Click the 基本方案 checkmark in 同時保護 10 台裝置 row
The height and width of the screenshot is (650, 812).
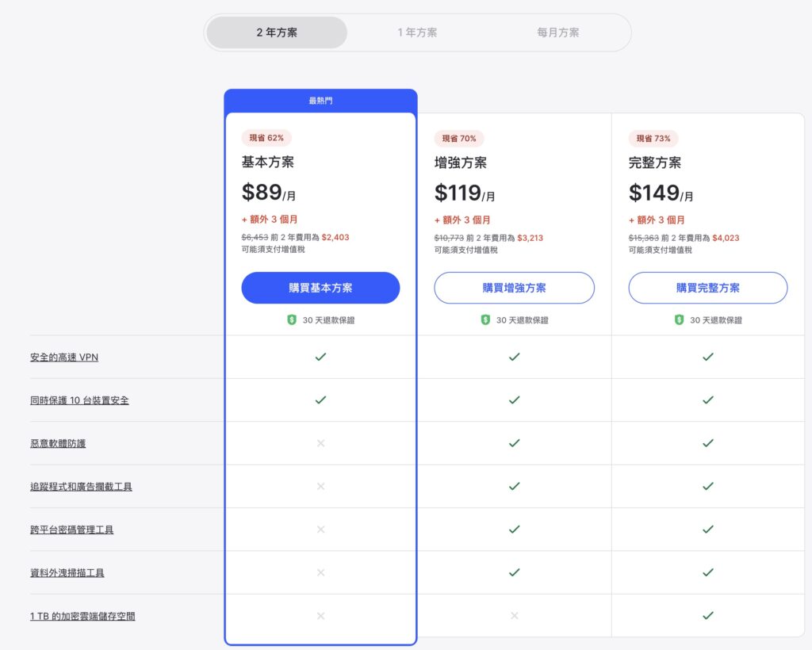pos(320,400)
